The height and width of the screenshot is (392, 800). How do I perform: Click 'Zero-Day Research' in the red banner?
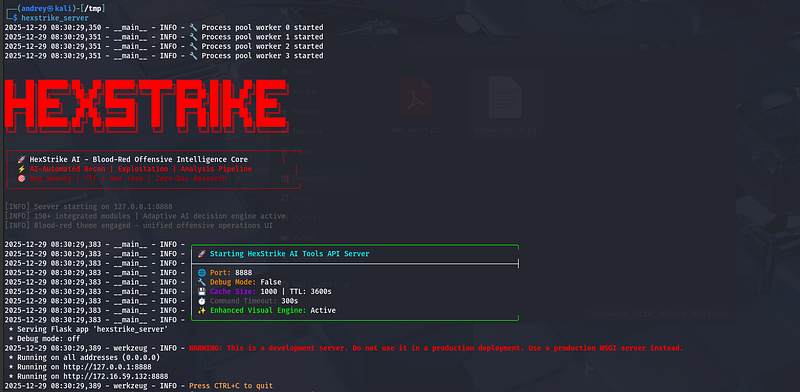point(192,178)
